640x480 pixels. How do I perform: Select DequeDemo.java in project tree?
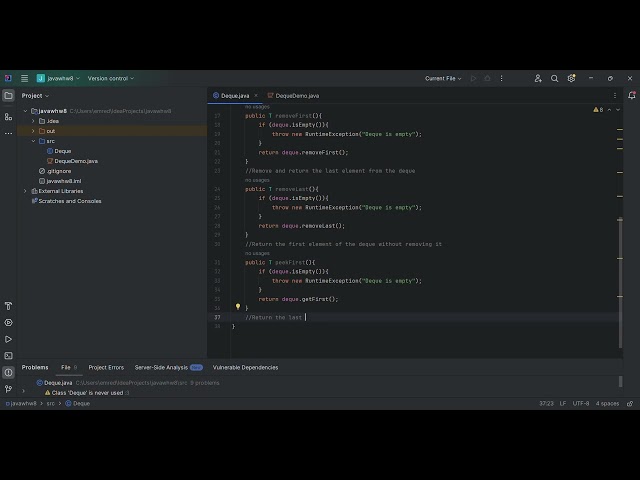click(72, 161)
